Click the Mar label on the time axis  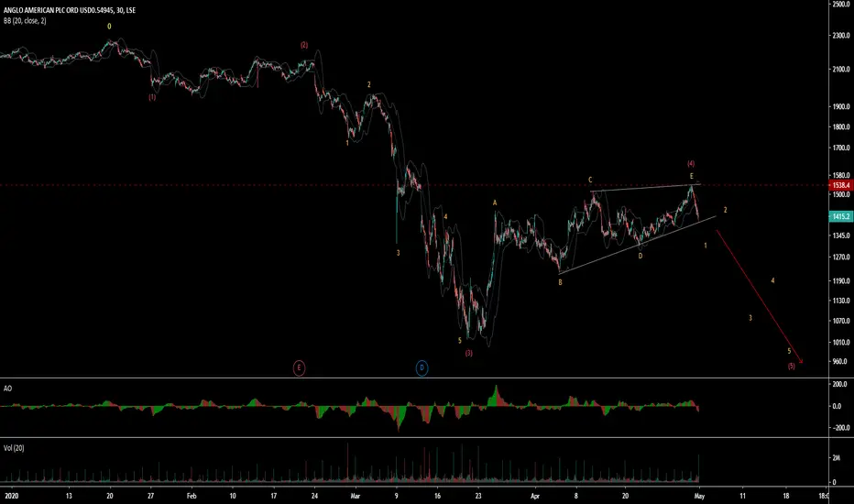pos(356,496)
